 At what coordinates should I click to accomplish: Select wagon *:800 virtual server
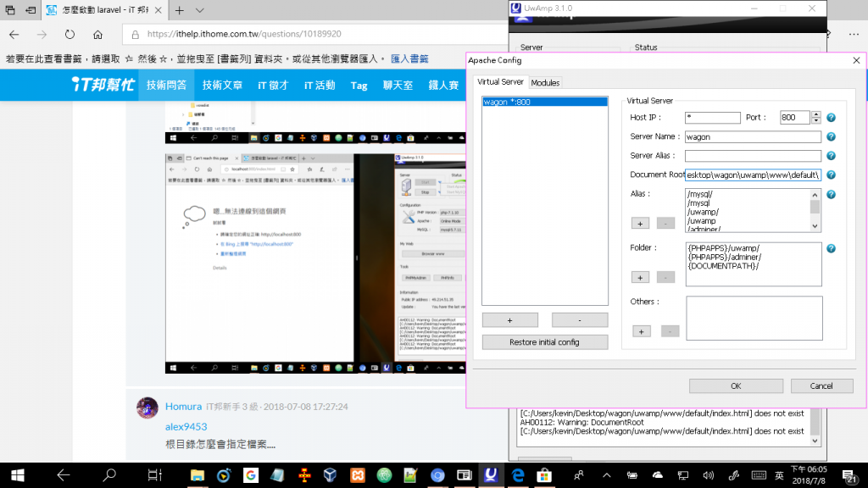pyautogui.click(x=545, y=102)
